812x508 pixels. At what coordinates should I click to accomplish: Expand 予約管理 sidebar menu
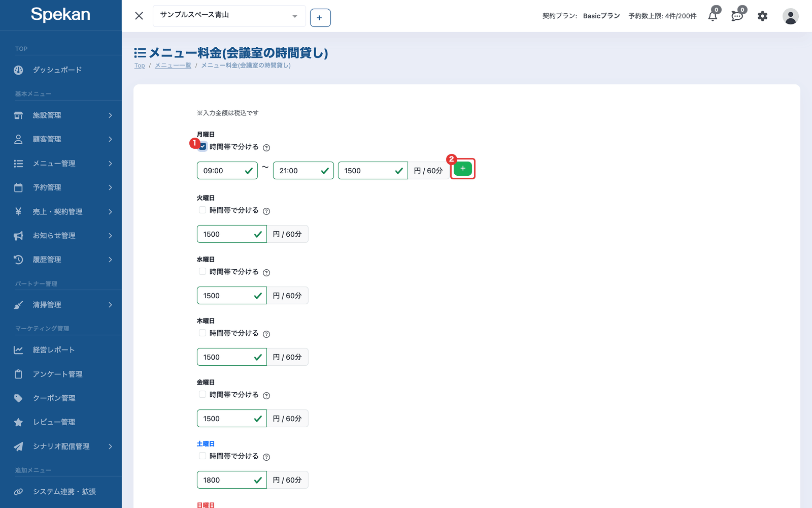coord(61,187)
